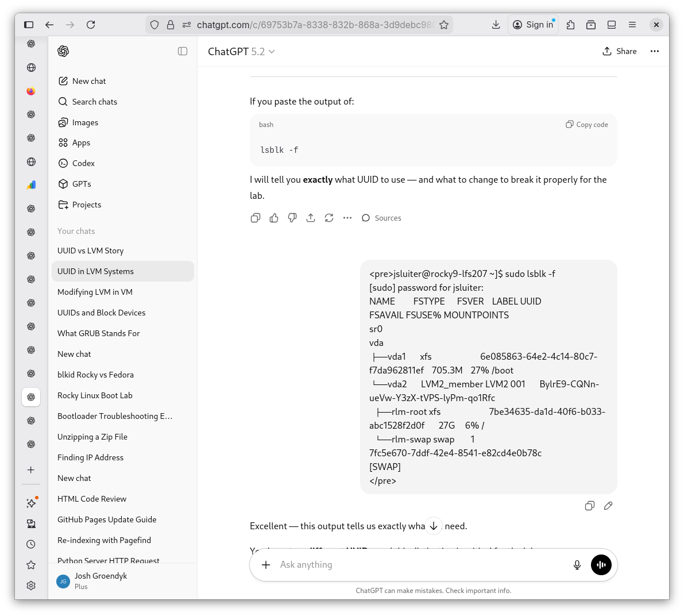Launch voice mode with the waveform button
Image resolution: width=684 pixels, height=616 pixels.
[x=601, y=565]
